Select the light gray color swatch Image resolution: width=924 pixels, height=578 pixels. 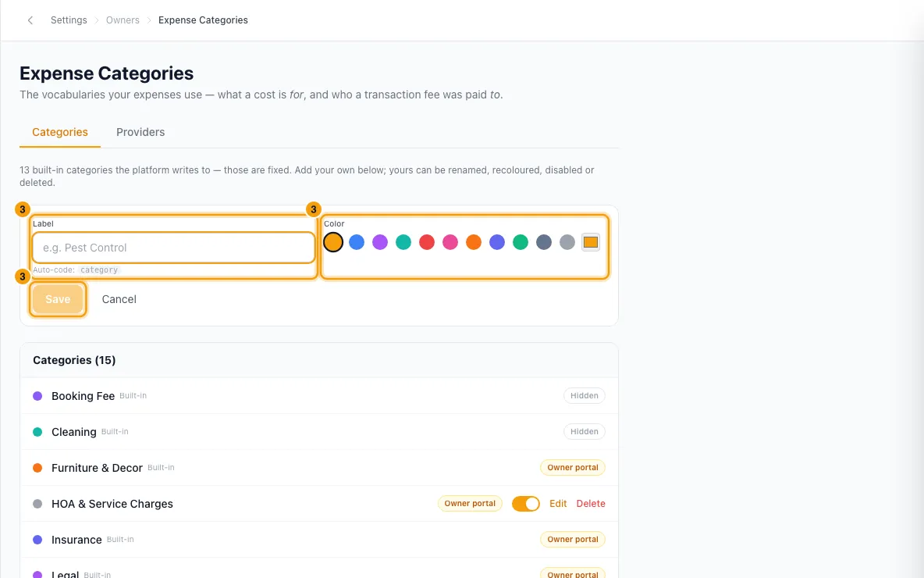(x=567, y=242)
